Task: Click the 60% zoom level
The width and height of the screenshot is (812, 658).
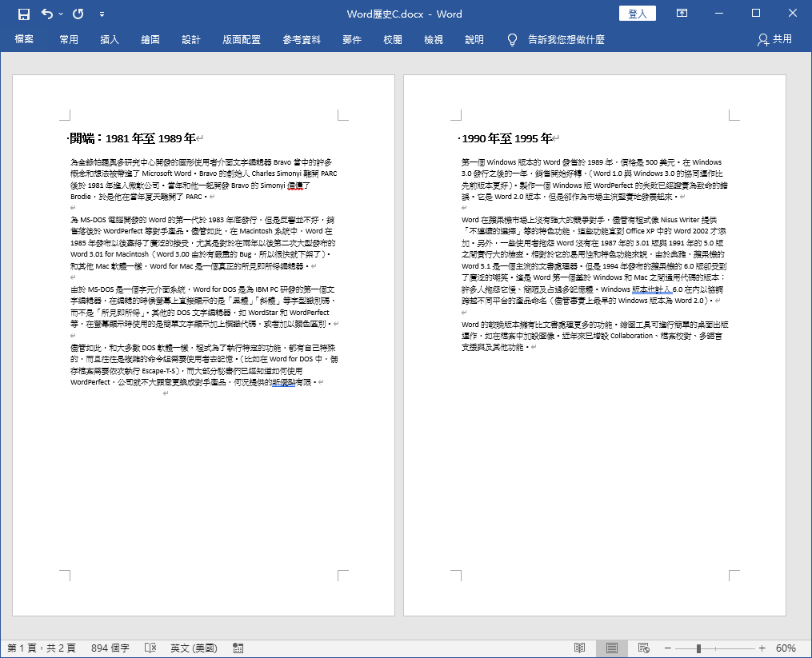Action: pyautogui.click(x=786, y=648)
